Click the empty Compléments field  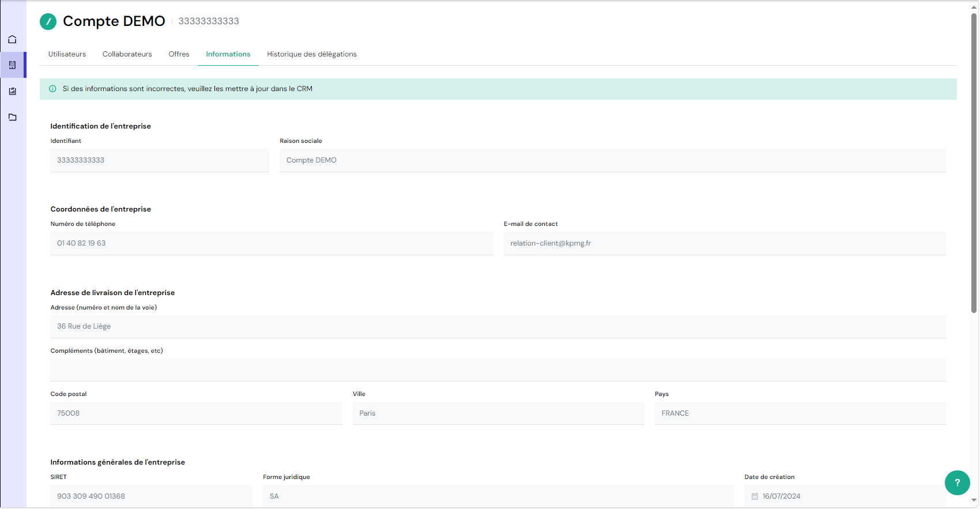[498, 370]
